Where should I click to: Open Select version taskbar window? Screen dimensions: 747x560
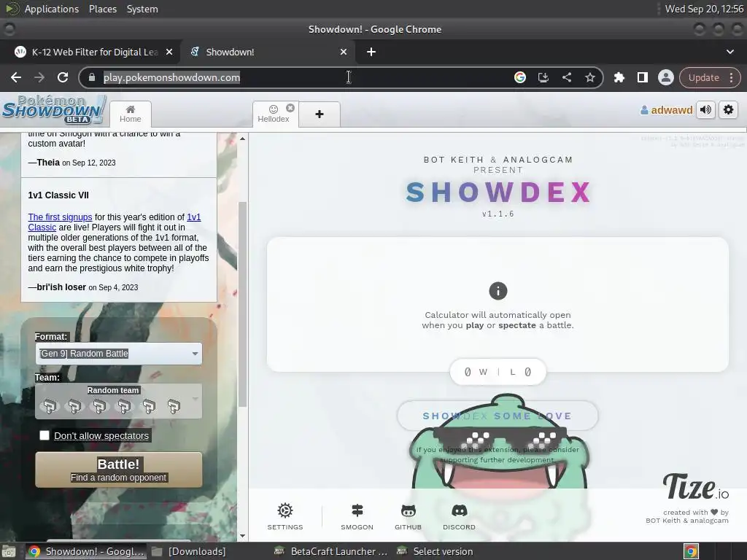click(436, 551)
